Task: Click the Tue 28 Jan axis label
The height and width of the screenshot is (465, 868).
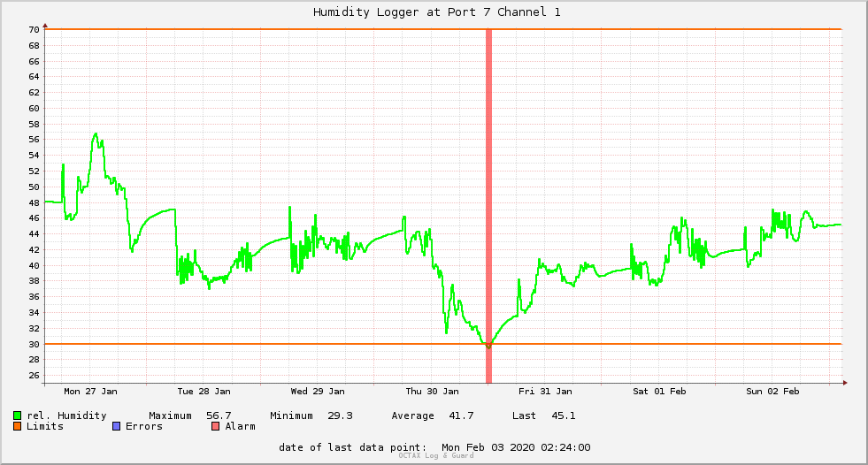Action: point(204,392)
